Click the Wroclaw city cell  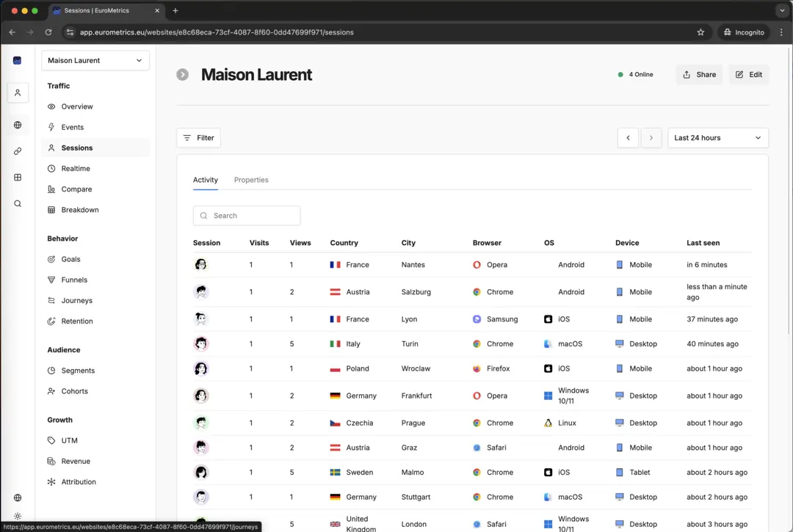tap(416, 369)
